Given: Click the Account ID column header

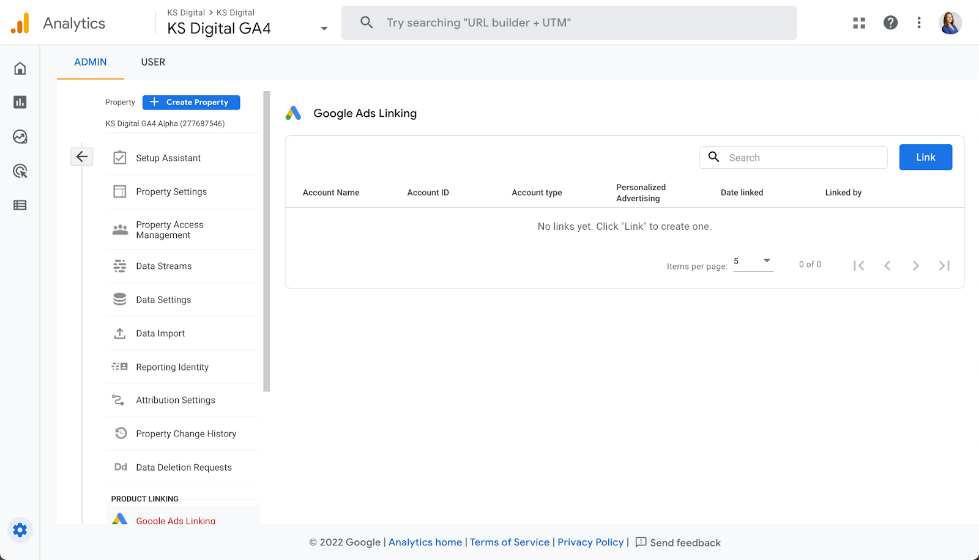Looking at the screenshot, I should tap(428, 193).
